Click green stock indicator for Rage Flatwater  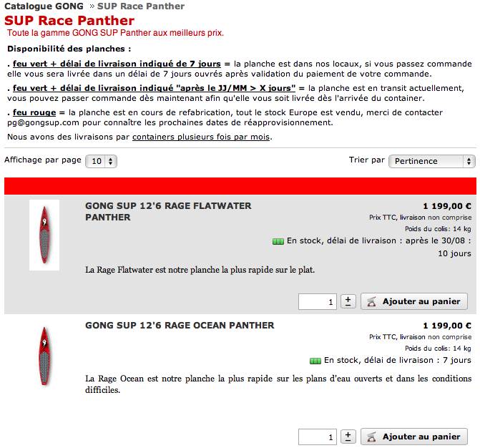pos(278,242)
